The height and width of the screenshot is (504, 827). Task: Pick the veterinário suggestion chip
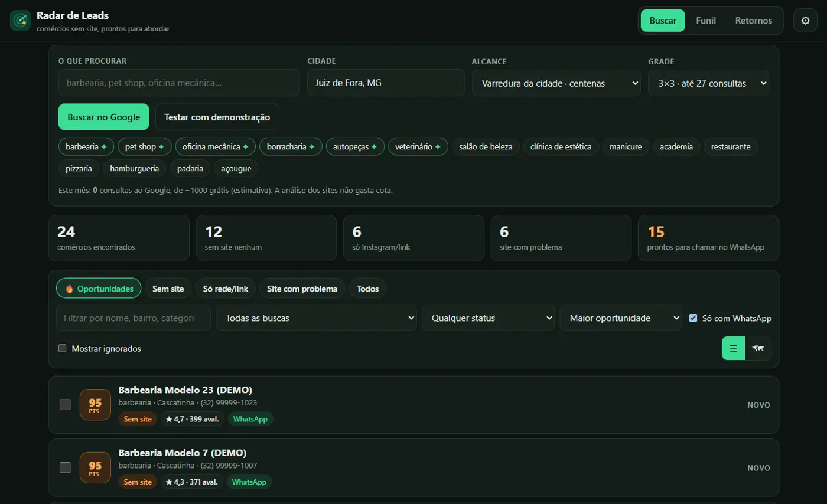coord(418,146)
